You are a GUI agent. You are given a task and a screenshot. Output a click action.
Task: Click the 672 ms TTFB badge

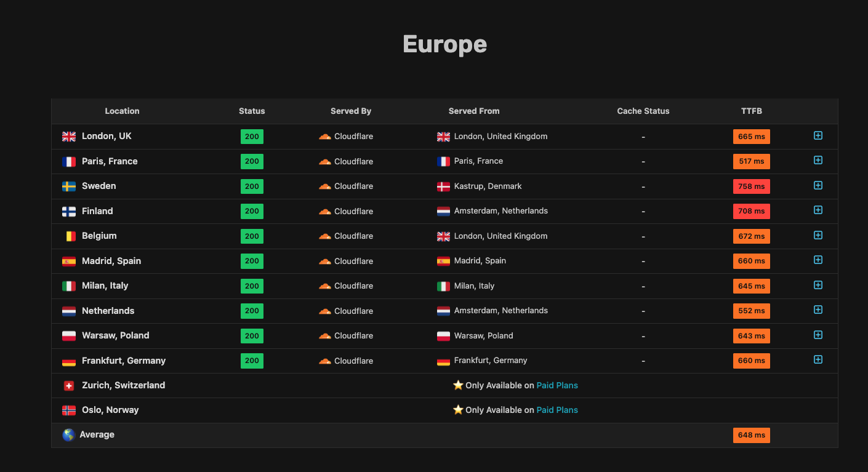752,236
